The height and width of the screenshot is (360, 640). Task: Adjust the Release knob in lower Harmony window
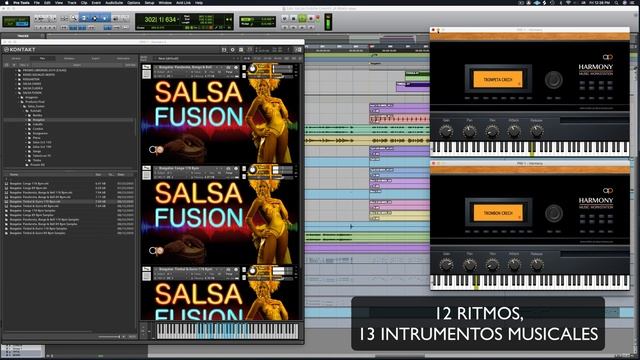coord(536,265)
